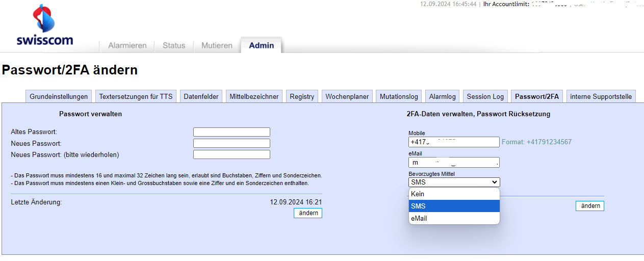Click the Letzte Änderung label
This screenshot has height=261, width=644.
(x=36, y=202)
